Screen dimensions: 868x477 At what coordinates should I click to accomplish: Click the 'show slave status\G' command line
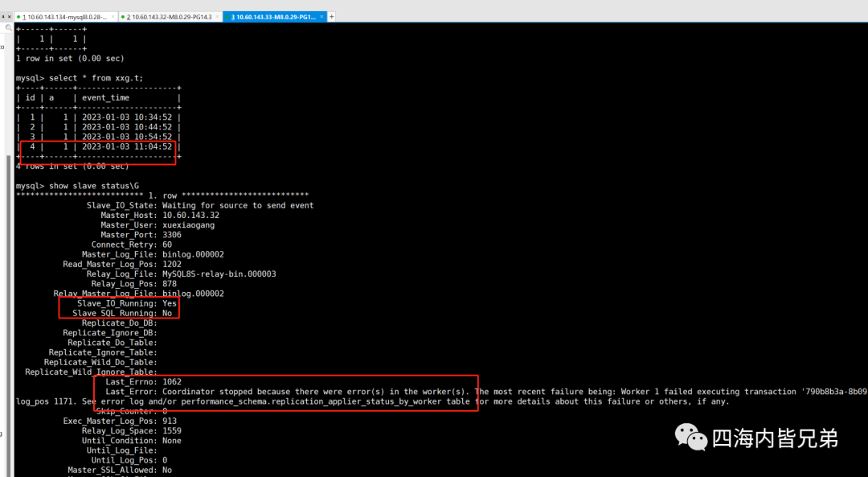click(x=77, y=186)
